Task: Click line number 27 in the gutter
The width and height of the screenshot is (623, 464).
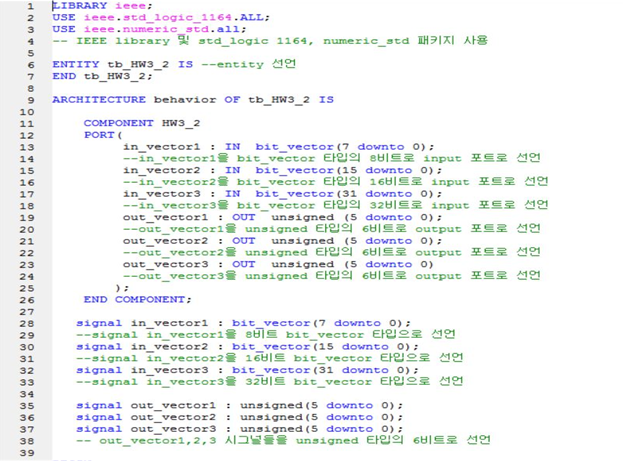Action: [27, 311]
